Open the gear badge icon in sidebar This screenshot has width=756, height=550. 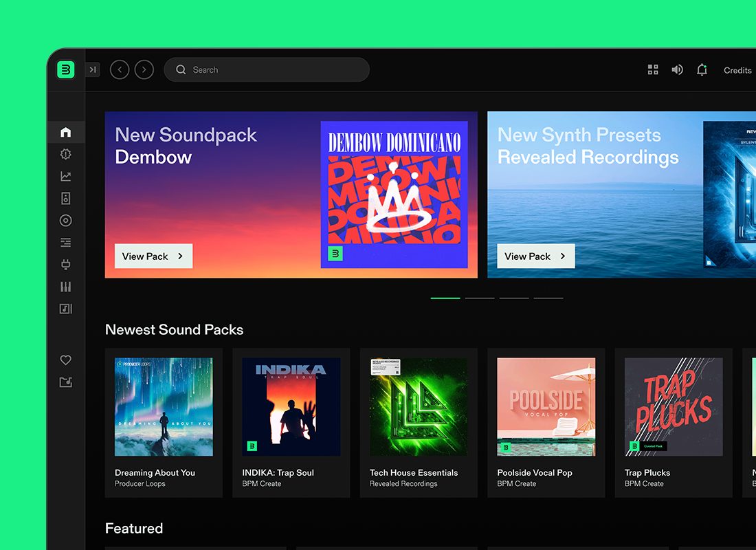click(x=66, y=154)
